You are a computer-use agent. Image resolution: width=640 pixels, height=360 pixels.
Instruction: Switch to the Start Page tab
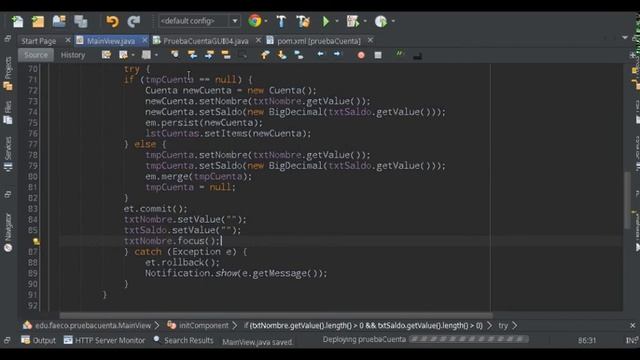click(x=39, y=41)
